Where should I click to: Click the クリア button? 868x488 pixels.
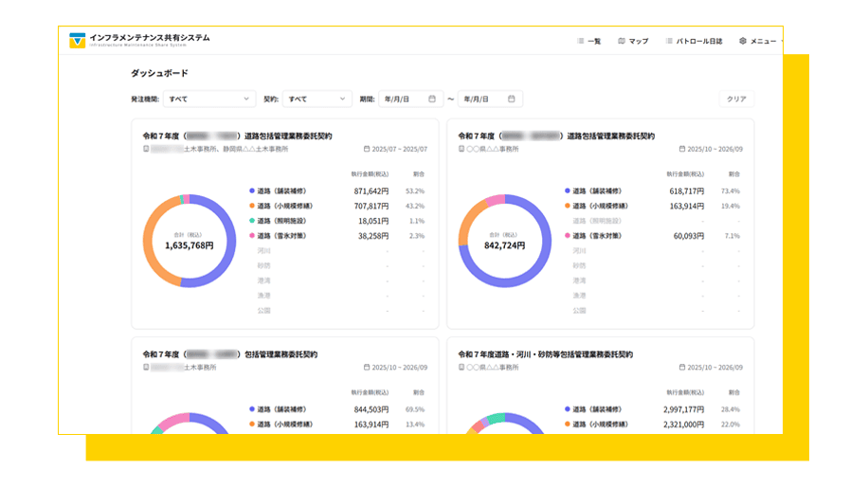pos(736,99)
